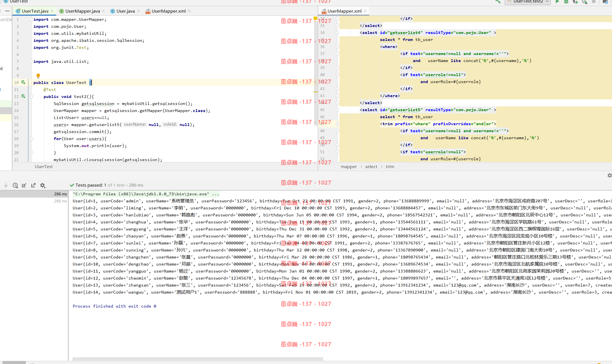Fold the where tag on line 36
The height and width of the screenshot is (364, 612).
click(x=337, y=47)
